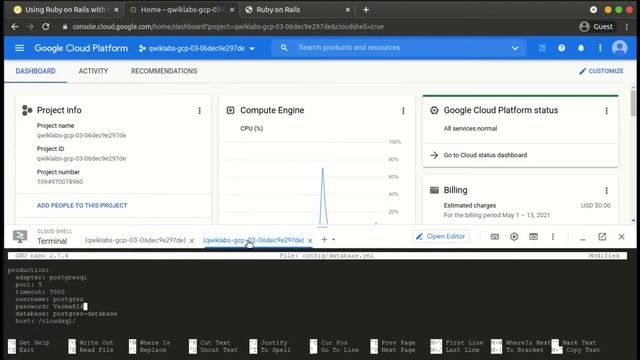Click ADD PEOPLE TO THIS PROJECT link
640x360 pixels.
tap(82, 205)
